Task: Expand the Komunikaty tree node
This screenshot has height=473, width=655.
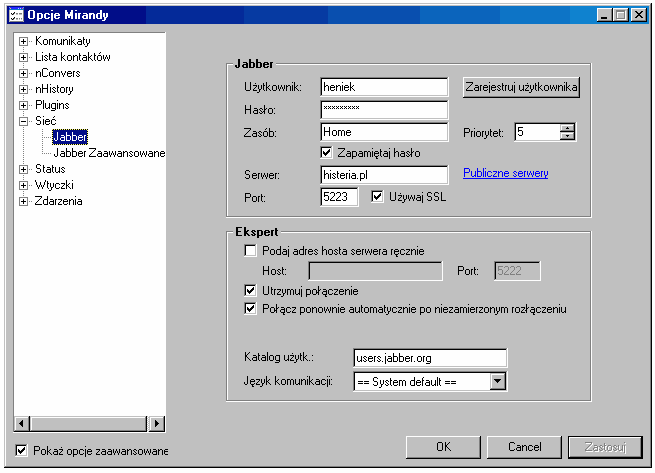Action: click(x=24, y=41)
